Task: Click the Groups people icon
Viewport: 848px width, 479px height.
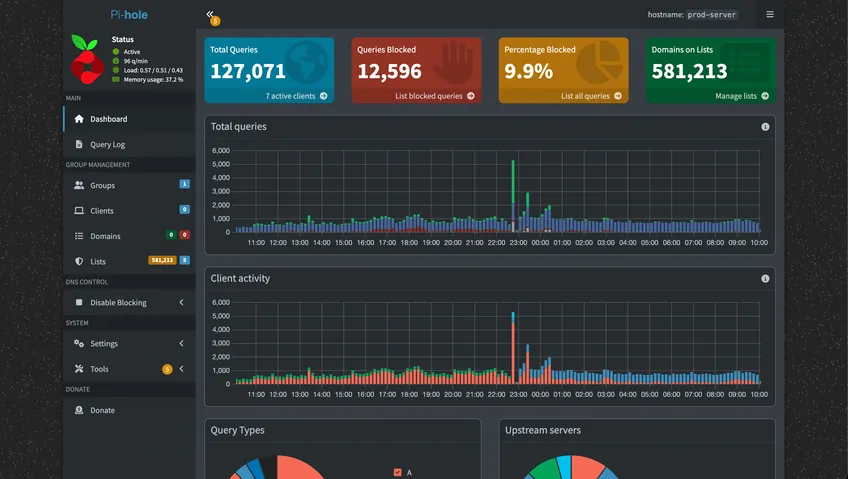Action: (79, 185)
